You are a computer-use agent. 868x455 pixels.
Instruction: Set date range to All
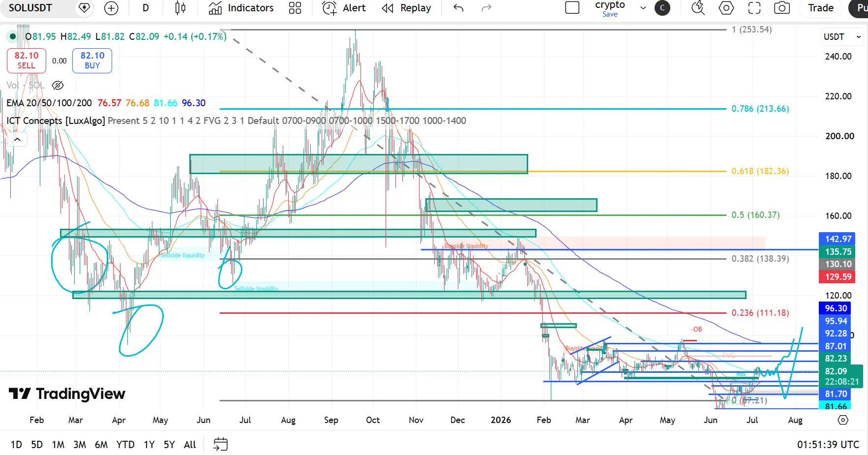[190, 445]
